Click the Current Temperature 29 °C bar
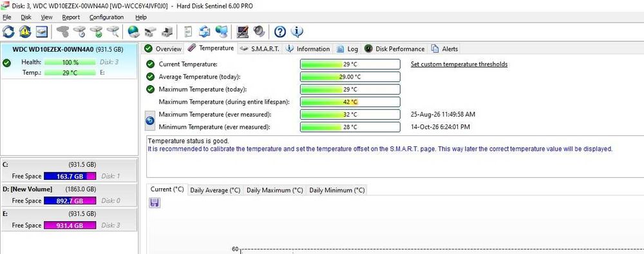Viewport: 644px width, 254px height. [x=350, y=64]
